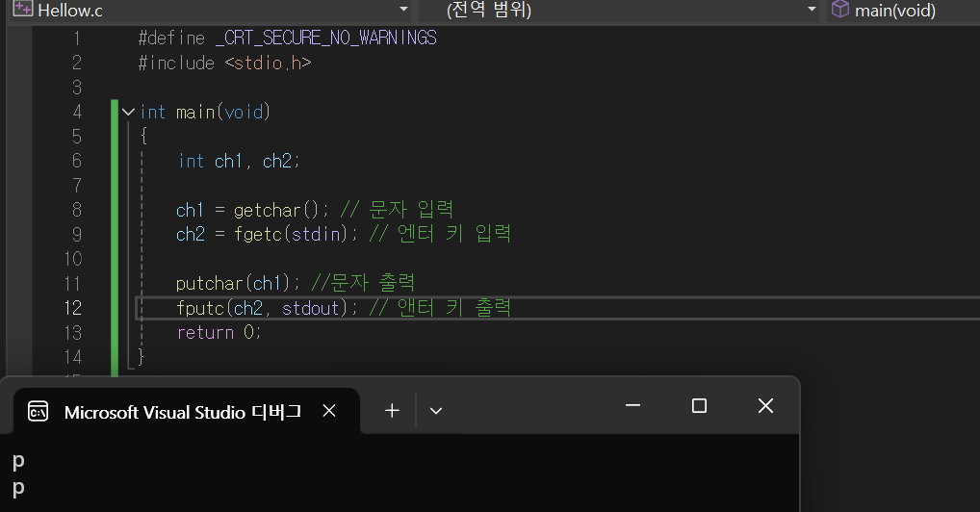Open the terminal profile dropdown chevron

point(436,411)
